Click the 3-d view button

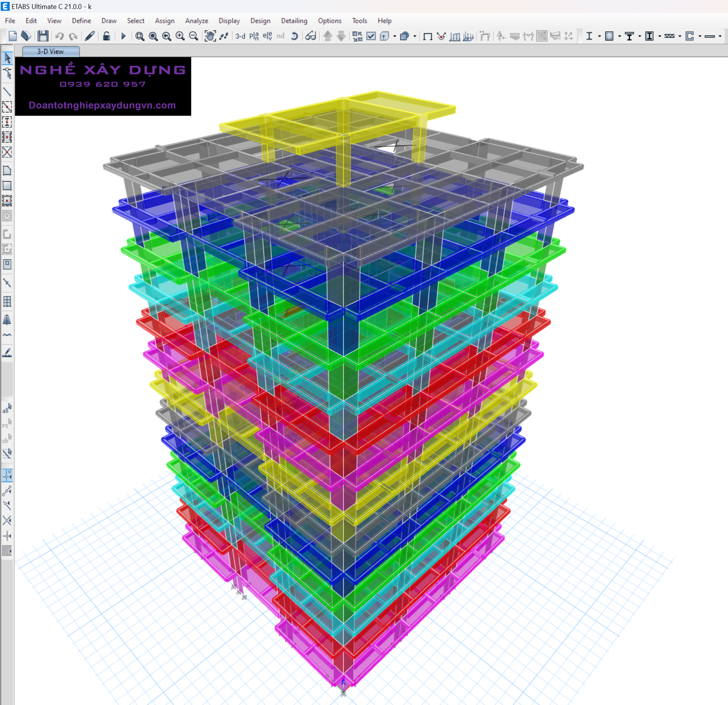(x=240, y=36)
